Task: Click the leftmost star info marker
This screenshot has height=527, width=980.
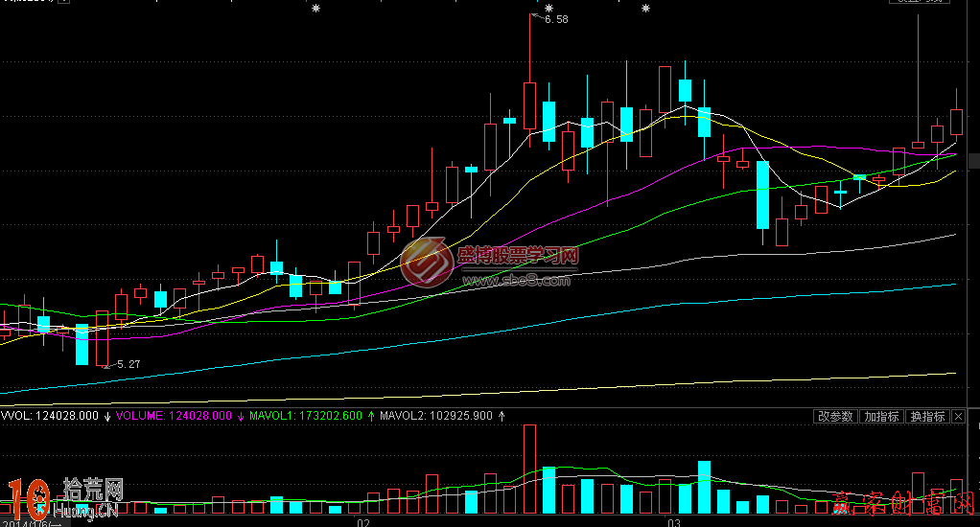Action: tap(316, 9)
